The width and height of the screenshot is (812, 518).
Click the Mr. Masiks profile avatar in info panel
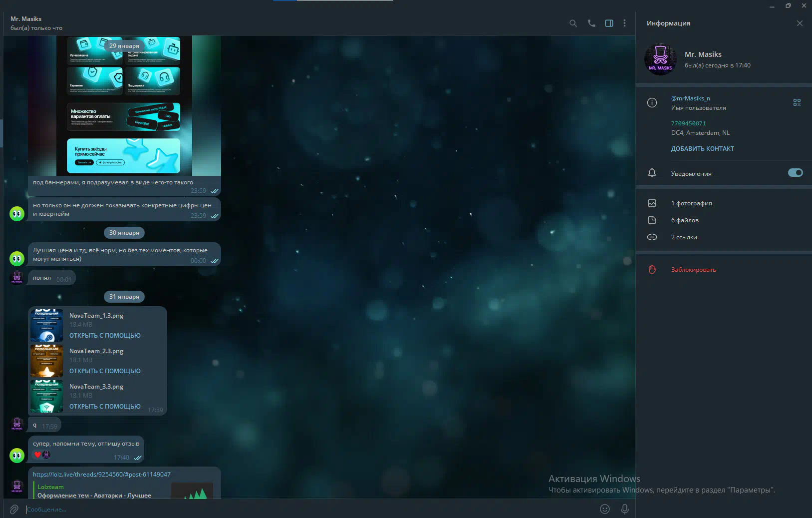pyautogui.click(x=660, y=59)
